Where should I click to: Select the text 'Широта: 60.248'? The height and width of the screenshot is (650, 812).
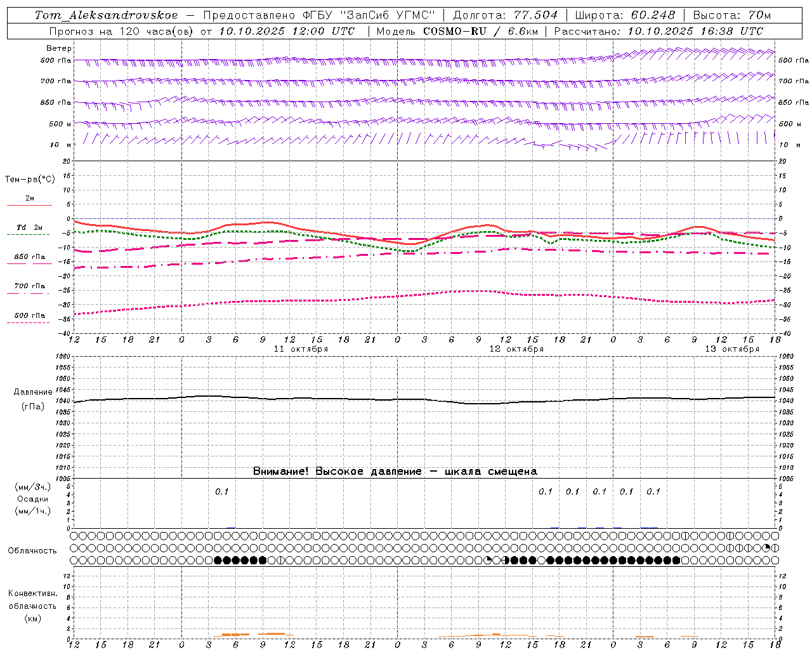[625, 15]
